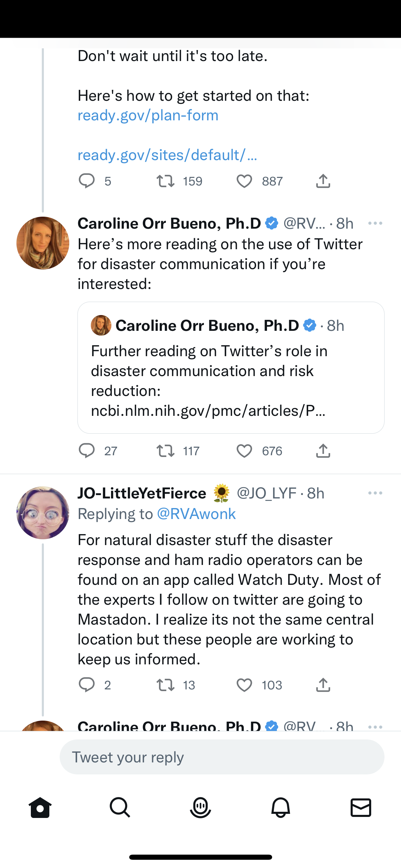Retweet JO-LittleYetFierce's reply

[x=166, y=685]
